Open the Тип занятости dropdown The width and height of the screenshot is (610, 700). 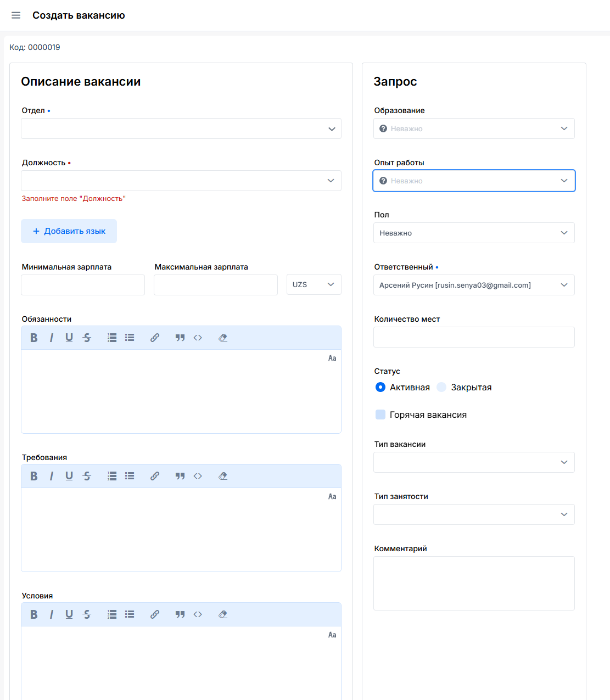pyautogui.click(x=474, y=514)
